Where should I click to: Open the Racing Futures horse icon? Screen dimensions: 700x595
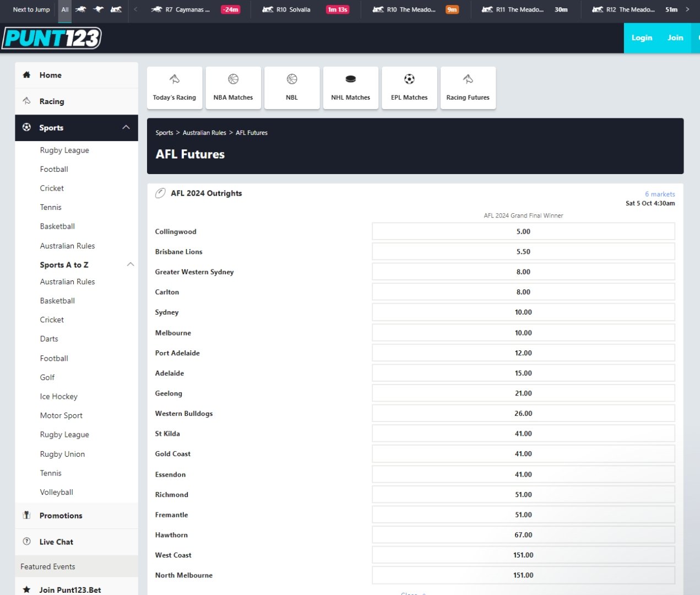coord(468,79)
